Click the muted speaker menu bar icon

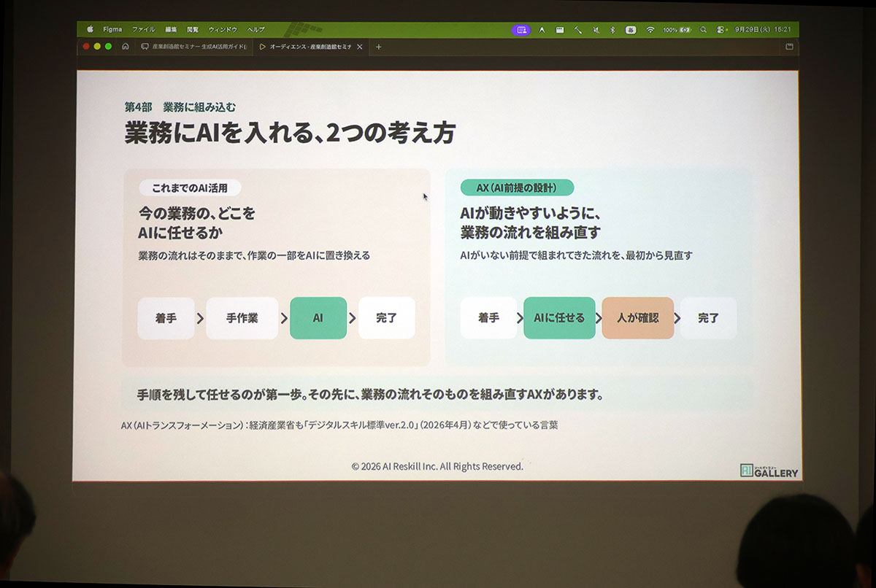[x=596, y=30]
